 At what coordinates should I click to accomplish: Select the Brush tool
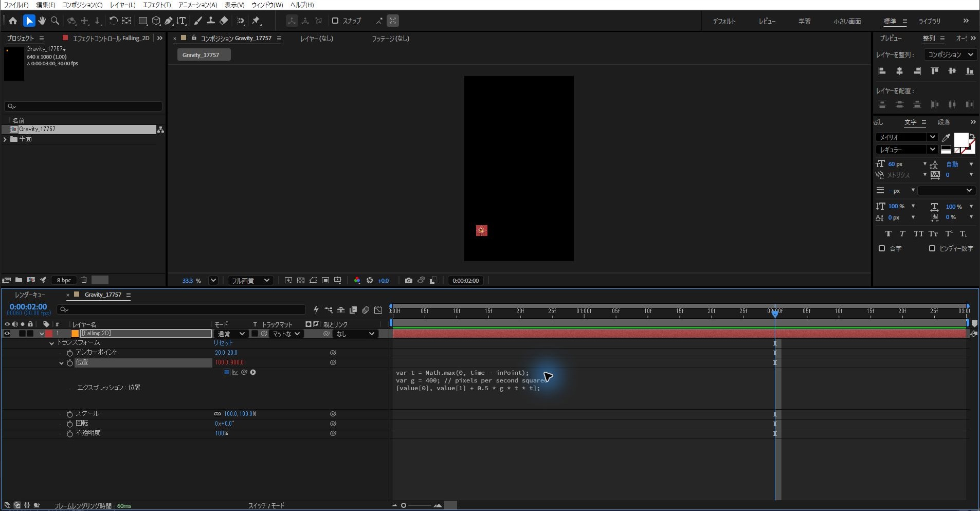(198, 21)
